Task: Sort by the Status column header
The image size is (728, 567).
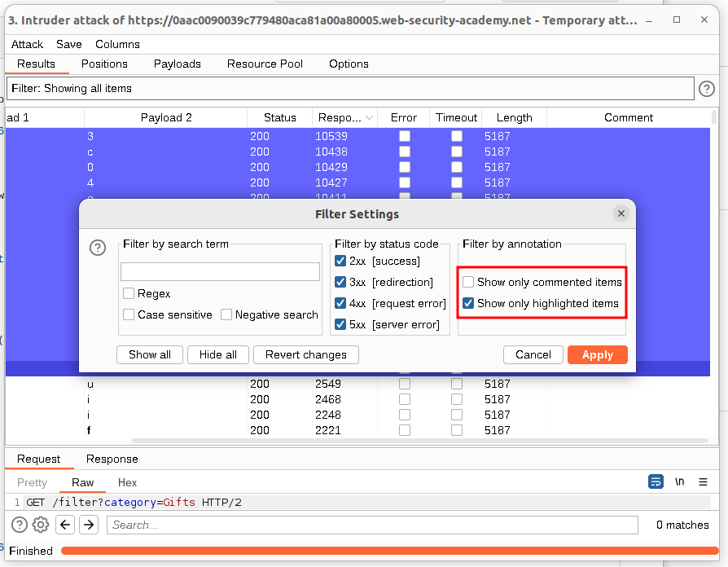Action: pyautogui.click(x=279, y=118)
